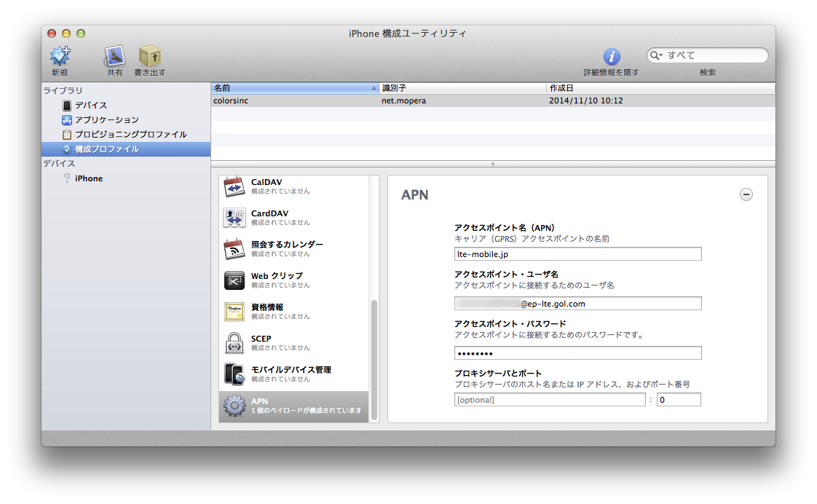This screenshot has width=817, height=504.
Task: Hide details with the blue info icon
Action: [x=612, y=56]
